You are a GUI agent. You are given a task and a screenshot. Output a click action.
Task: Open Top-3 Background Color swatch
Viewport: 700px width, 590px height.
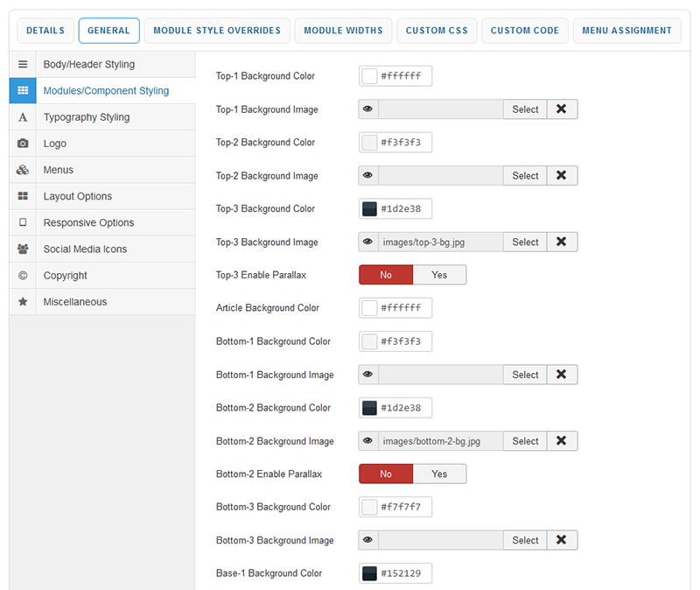pos(369,208)
